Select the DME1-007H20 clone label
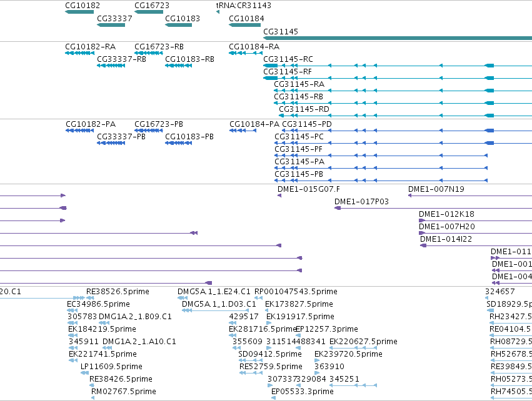 [x=447, y=227]
